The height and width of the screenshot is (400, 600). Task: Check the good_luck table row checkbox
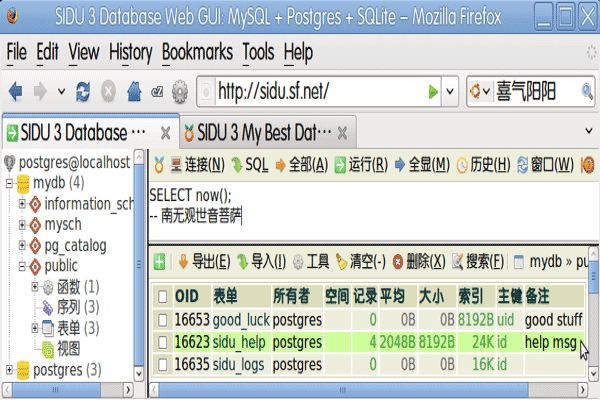(161, 320)
